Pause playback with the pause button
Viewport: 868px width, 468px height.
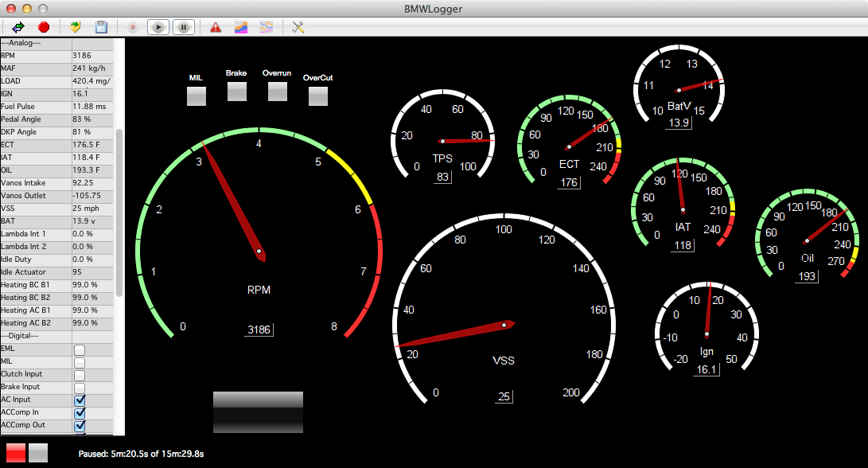184,27
